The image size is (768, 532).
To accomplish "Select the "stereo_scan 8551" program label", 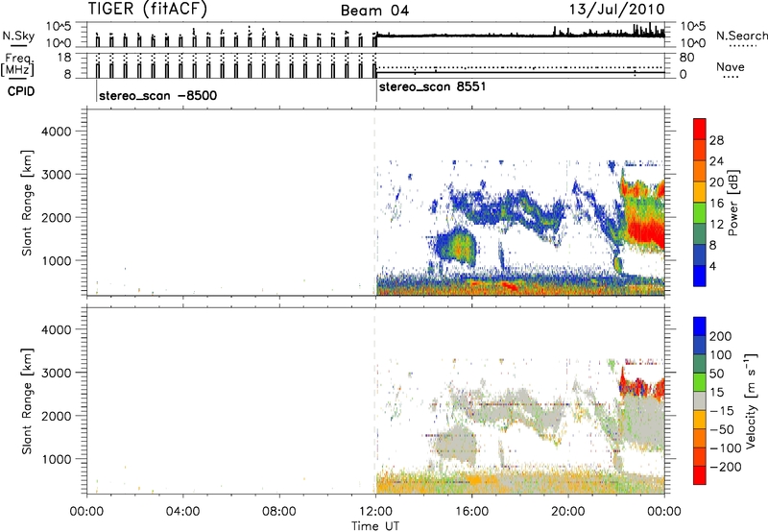I will point(433,87).
